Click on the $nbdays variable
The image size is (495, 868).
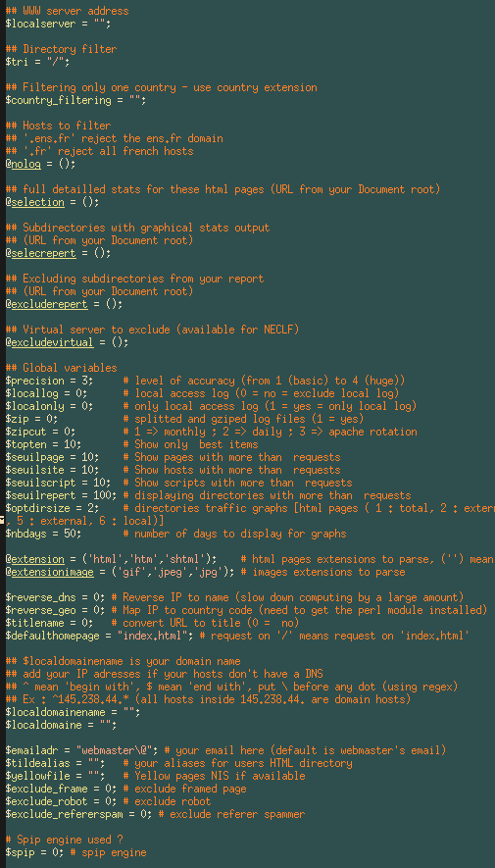26,534
